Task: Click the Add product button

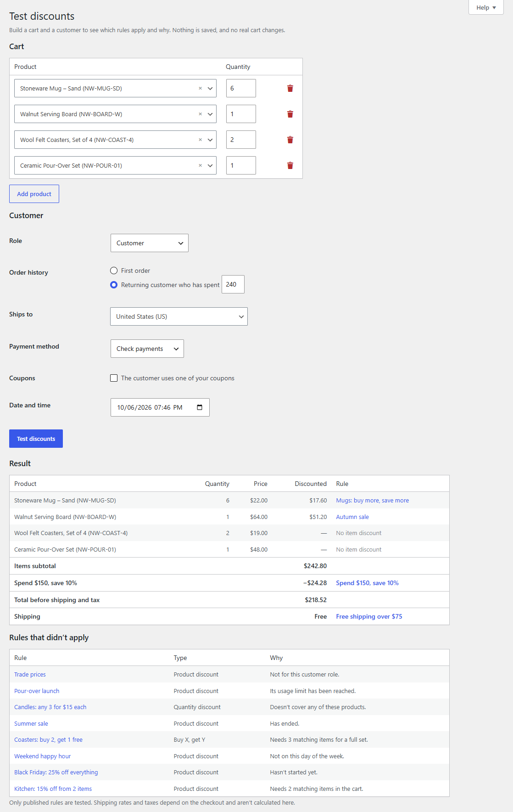Action: click(34, 194)
